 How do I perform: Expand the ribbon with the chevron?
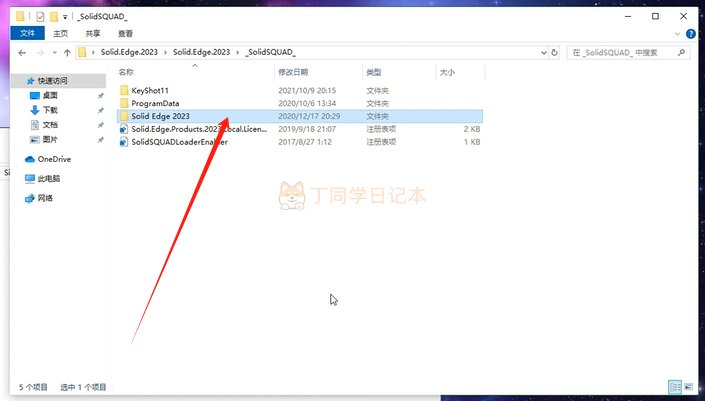pos(678,34)
